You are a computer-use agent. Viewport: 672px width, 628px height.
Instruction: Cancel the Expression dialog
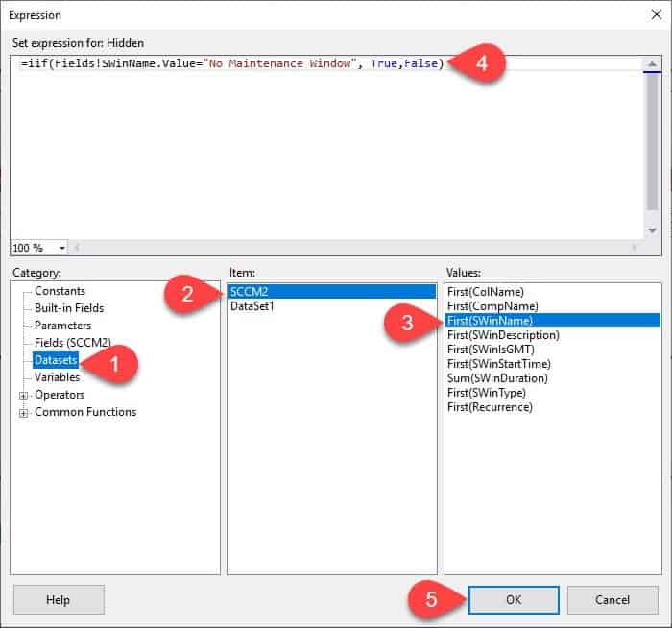[612, 600]
